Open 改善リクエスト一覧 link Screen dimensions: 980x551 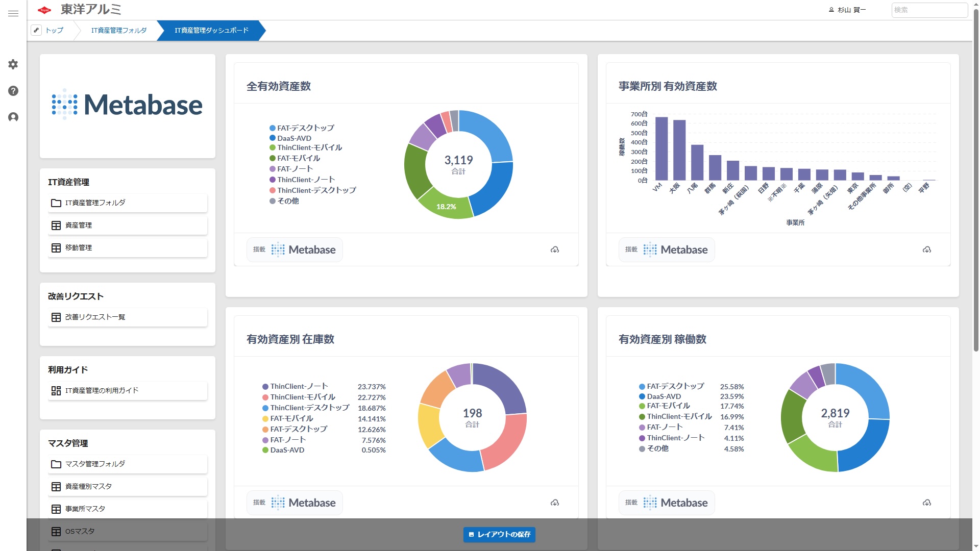[x=128, y=317]
